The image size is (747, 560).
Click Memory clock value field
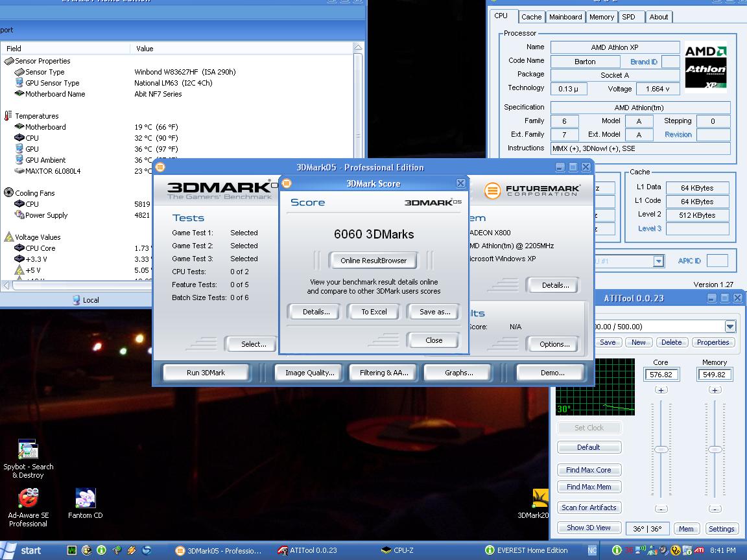714,375
